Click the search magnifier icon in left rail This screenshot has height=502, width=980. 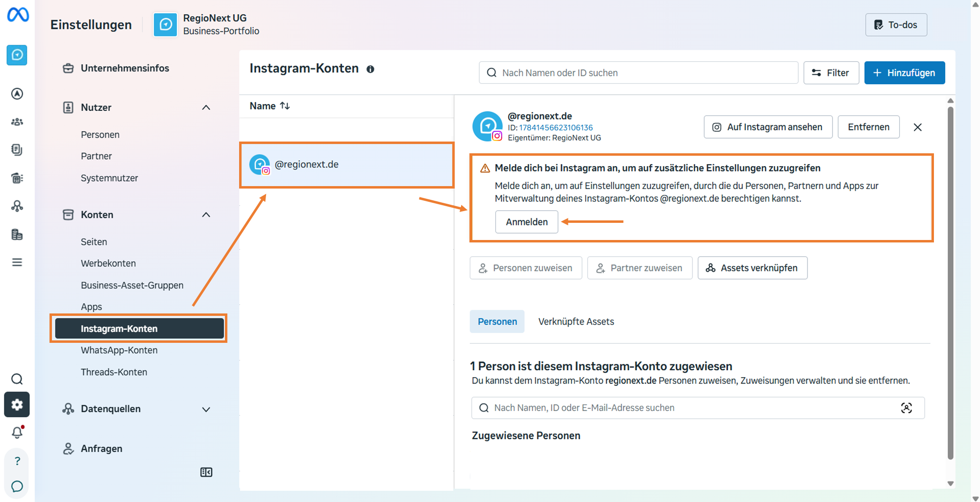17,379
